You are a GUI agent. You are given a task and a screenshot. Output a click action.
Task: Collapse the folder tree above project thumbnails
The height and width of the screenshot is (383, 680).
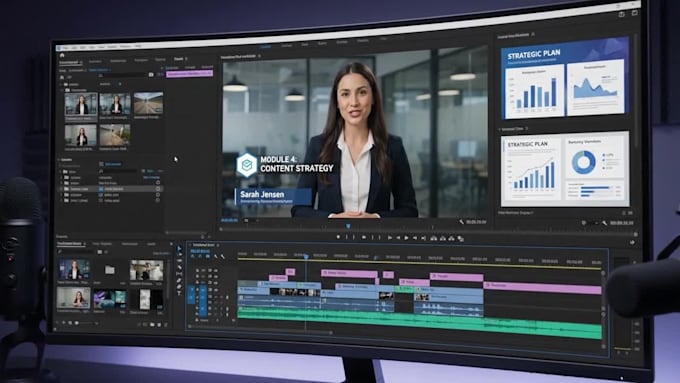61,85
